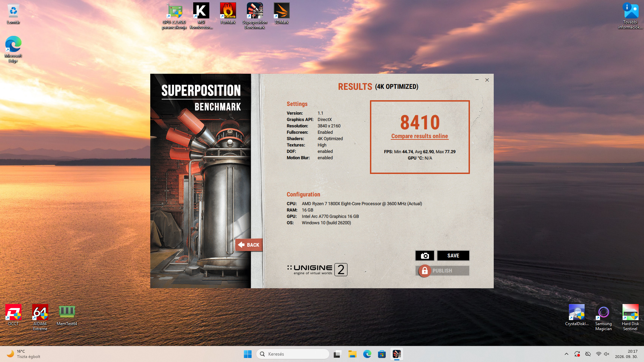Image resolution: width=644 pixels, height=362 pixels.
Task: Go back with the BACK button
Action: (249, 245)
